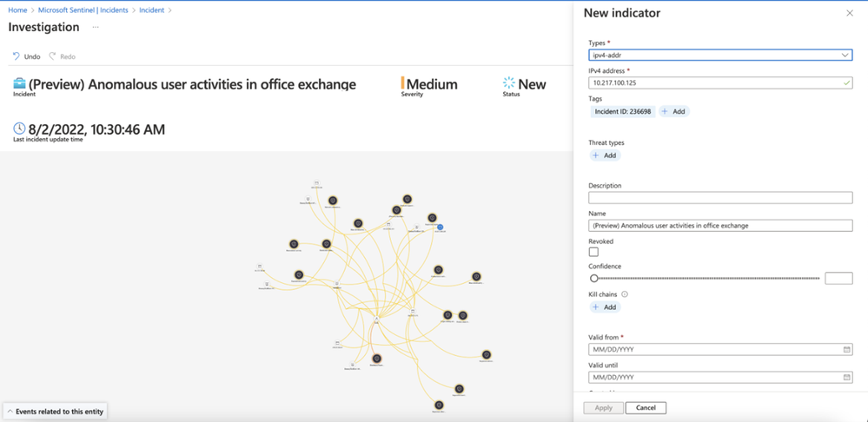Click the Undo arrow icon

tap(16, 56)
